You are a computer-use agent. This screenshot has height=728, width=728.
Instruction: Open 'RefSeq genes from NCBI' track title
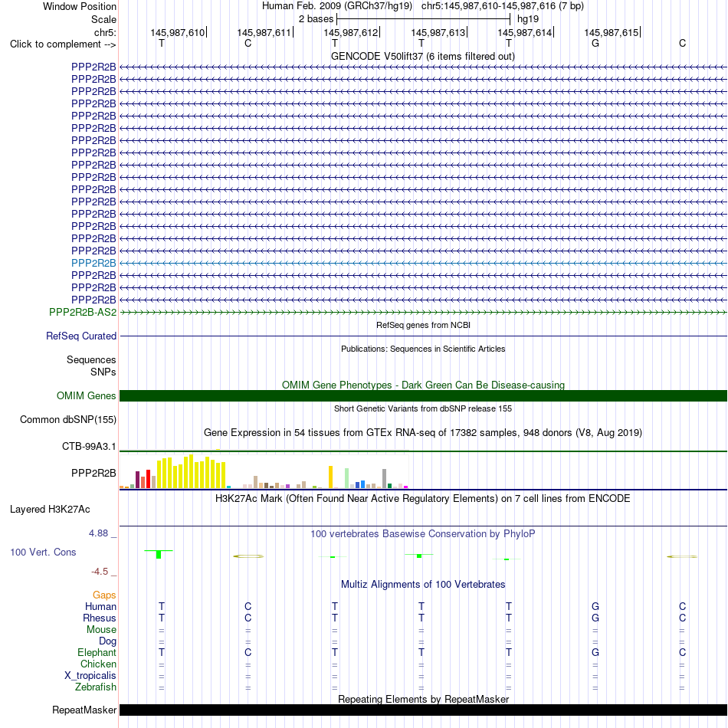(x=423, y=325)
